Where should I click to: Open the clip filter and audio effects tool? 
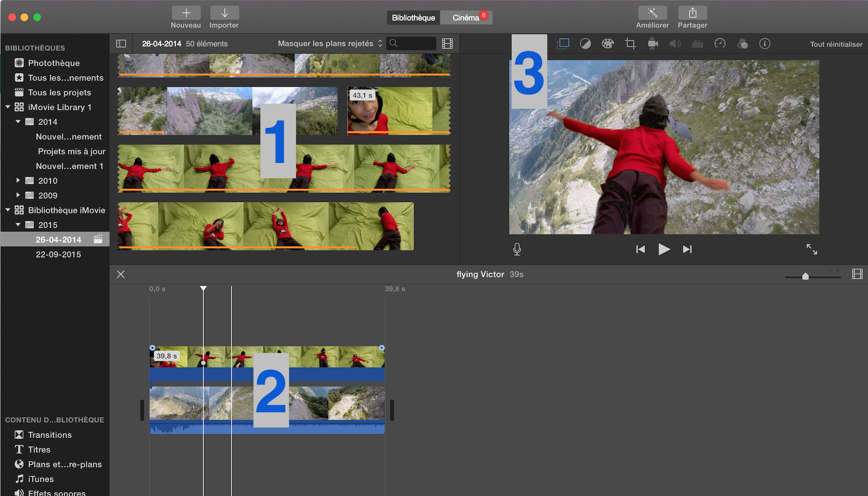coord(743,44)
